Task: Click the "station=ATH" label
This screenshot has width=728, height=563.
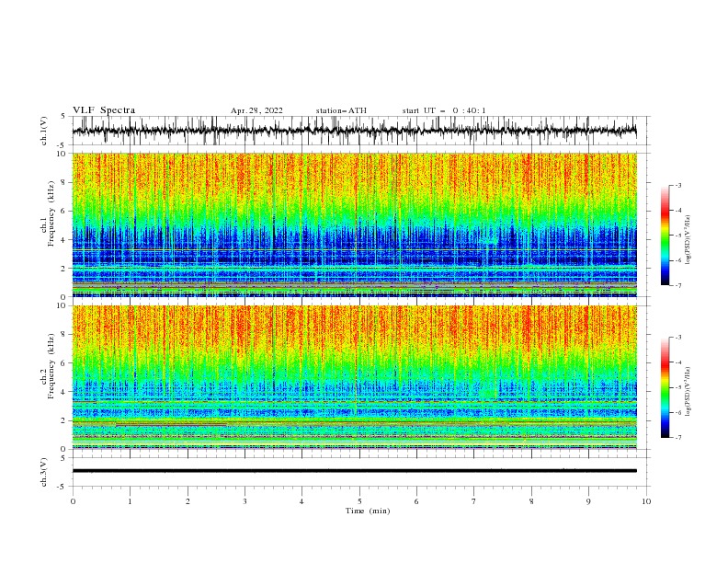Action: [341, 110]
